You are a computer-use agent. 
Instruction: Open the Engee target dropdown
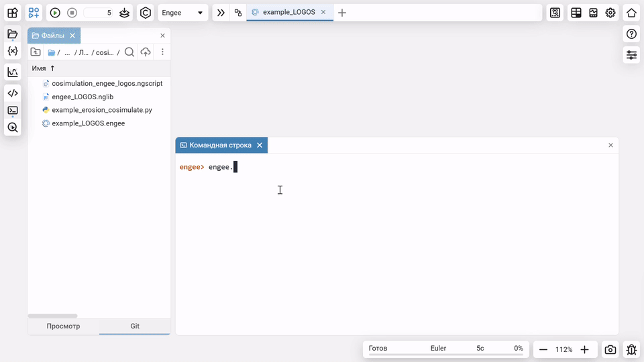click(x=182, y=13)
